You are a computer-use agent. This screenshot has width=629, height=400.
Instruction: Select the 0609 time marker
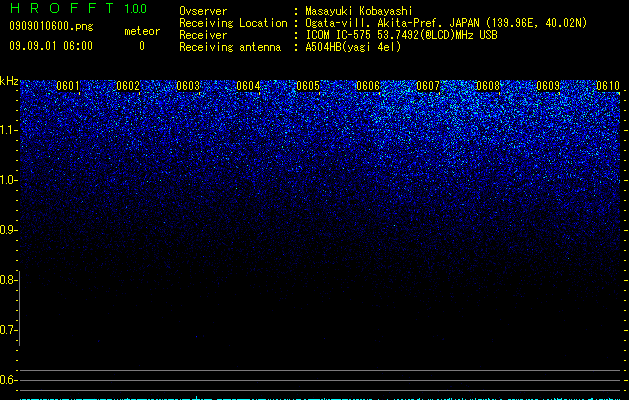(x=548, y=86)
